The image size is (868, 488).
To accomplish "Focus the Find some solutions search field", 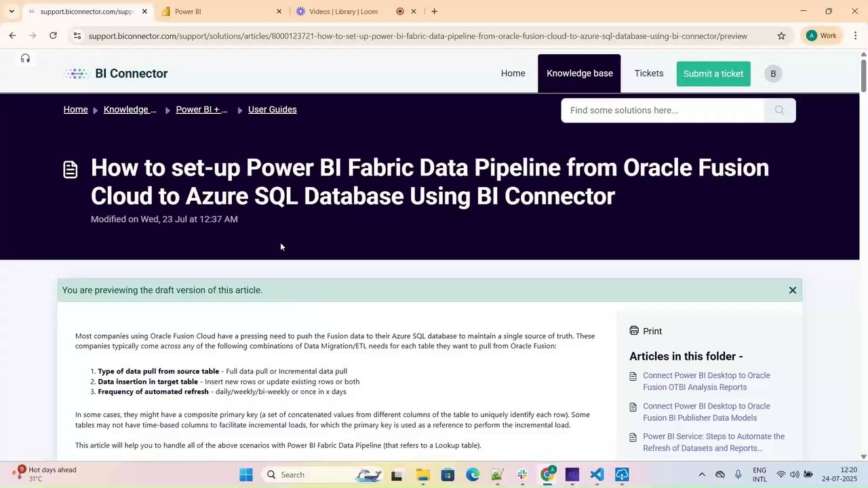I will 663,110.
